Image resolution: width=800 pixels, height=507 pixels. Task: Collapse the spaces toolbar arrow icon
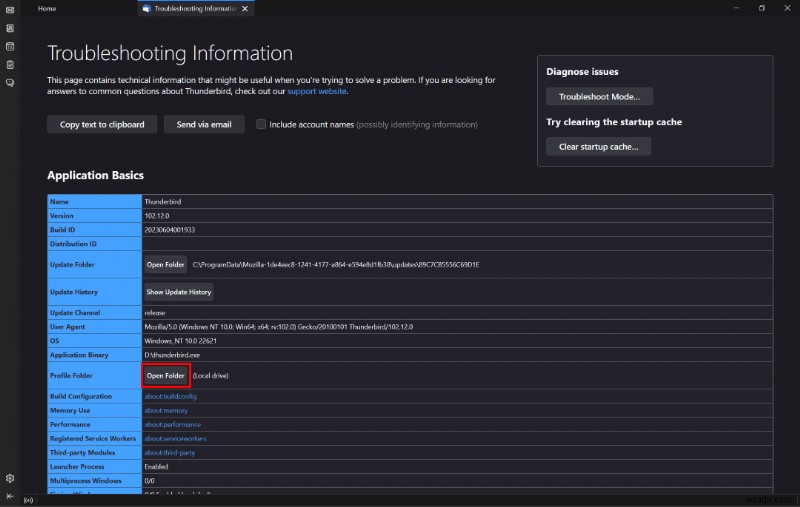10,496
